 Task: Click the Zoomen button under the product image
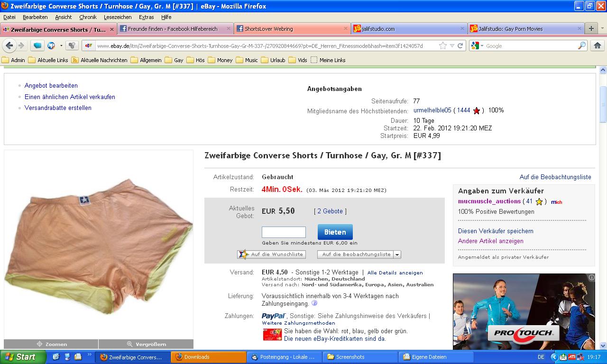(x=51, y=344)
